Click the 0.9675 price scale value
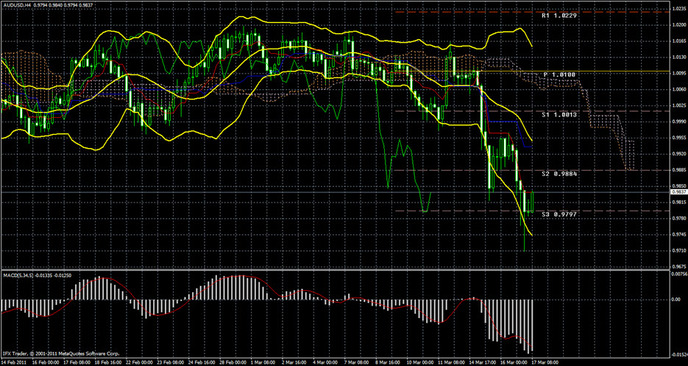The height and width of the screenshot is (366, 688). pyautogui.click(x=678, y=267)
